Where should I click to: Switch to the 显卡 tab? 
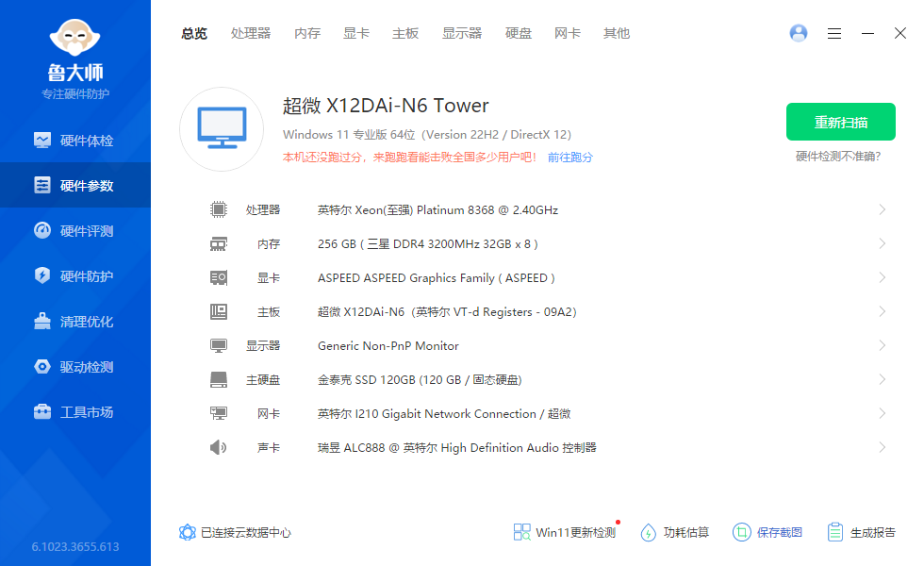point(356,34)
